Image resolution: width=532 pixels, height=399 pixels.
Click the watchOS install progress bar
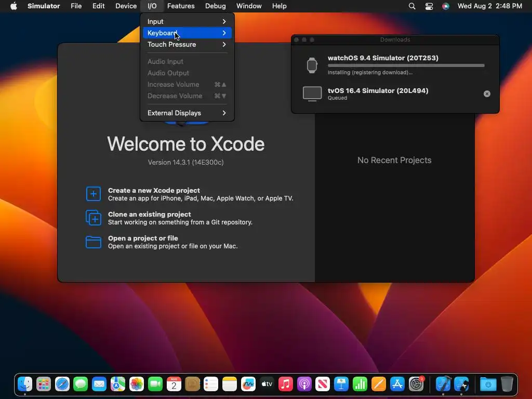click(406, 65)
